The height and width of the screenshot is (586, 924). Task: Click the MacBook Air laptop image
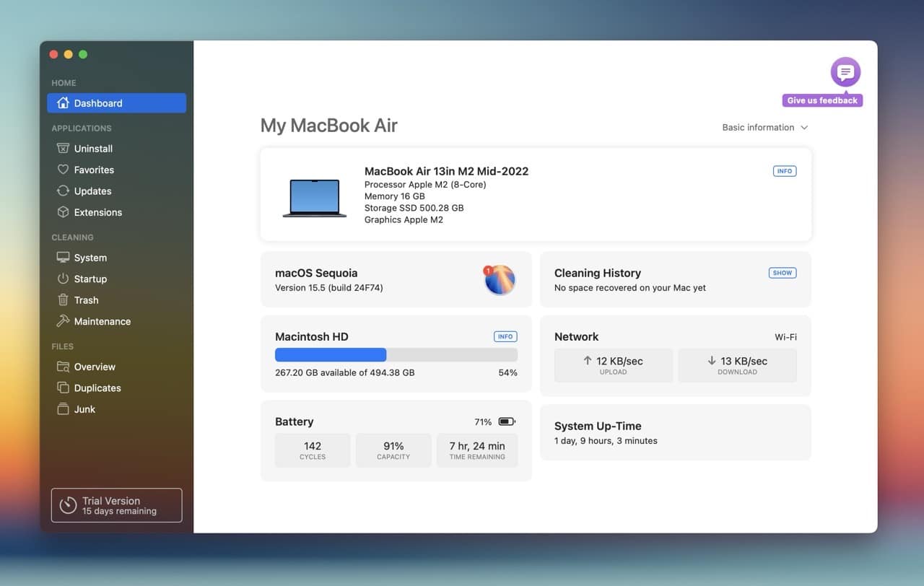315,198
